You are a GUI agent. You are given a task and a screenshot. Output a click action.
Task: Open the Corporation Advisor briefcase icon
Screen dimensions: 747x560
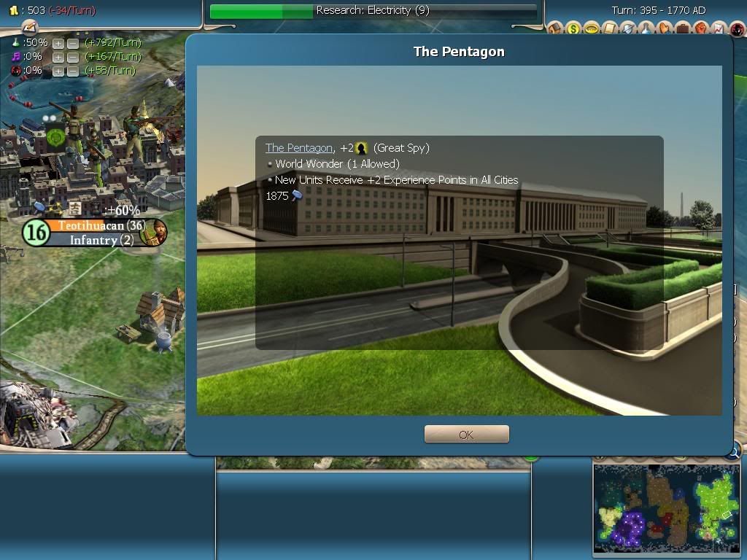click(x=682, y=28)
